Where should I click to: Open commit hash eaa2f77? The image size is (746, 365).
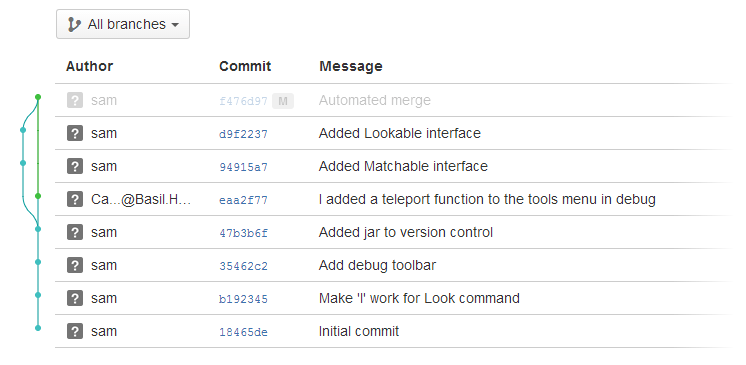tap(243, 200)
